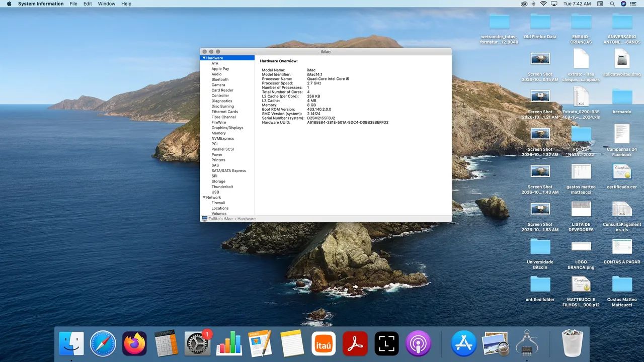This screenshot has height=362, width=644.
Task: Open the File menu
Action: pyautogui.click(x=73, y=4)
